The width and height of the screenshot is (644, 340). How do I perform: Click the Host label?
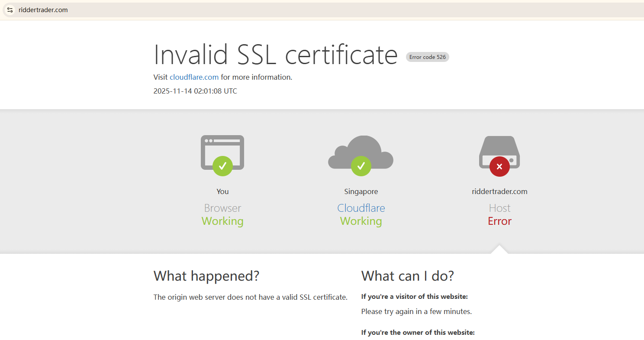pyautogui.click(x=499, y=208)
